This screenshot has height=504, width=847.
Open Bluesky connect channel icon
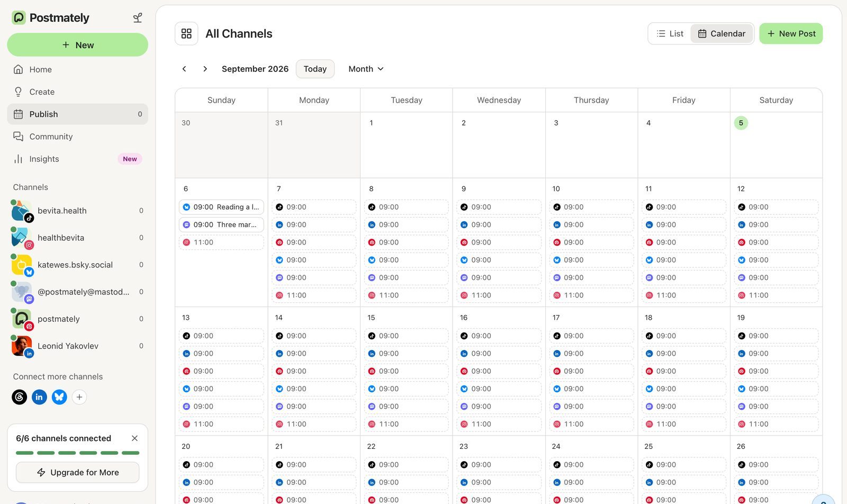click(x=59, y=397)
